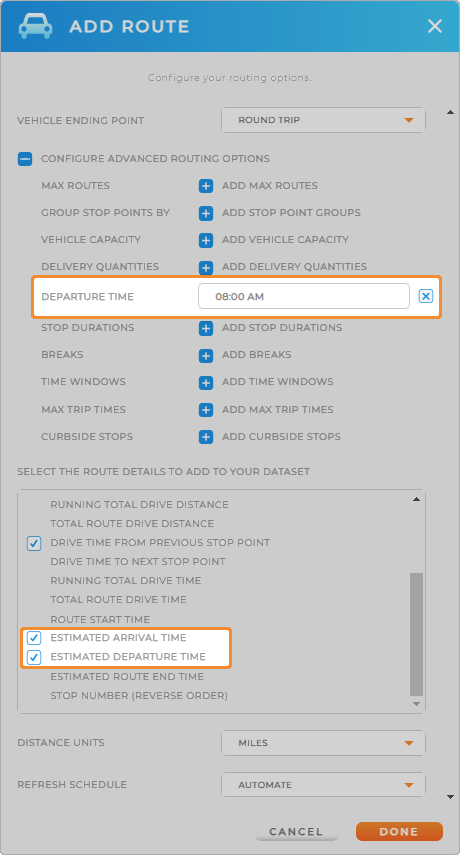Click the plus icon for Add Curbside Stops
The width and height of the screenshot is (460, 855).
(x=205, y=437)
